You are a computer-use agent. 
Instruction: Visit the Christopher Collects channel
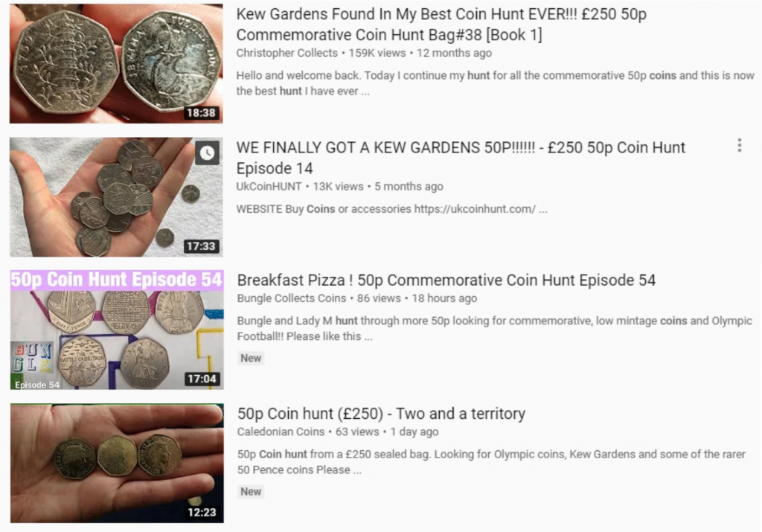pyautogui.click(x=286, y=53)
